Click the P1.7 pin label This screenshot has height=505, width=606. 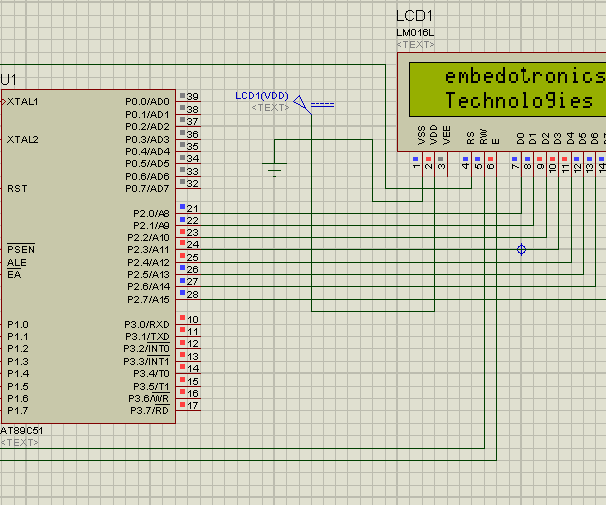(x=18, y=410)
